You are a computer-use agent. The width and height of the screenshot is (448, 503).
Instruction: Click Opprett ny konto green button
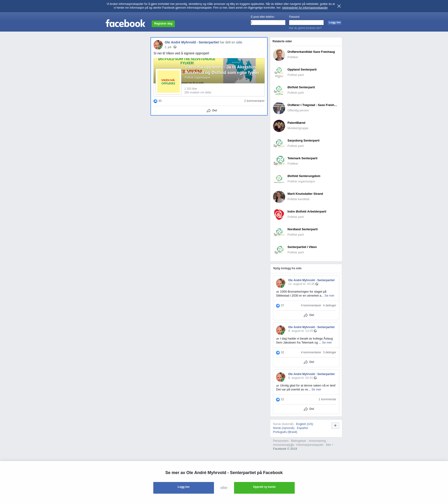pos(264,488)
